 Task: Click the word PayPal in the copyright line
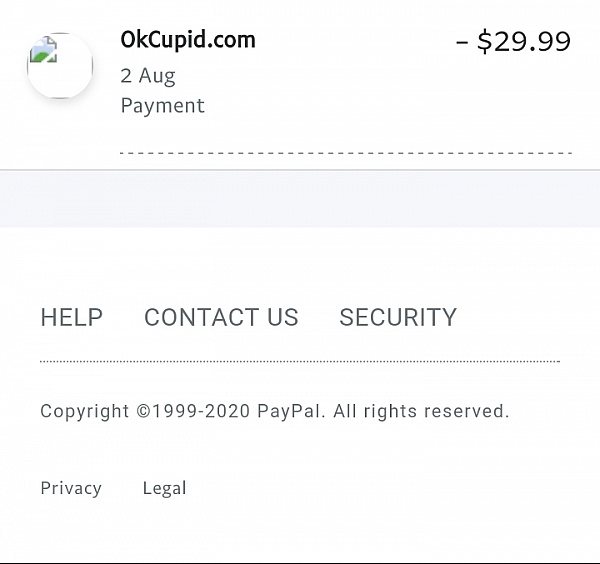click(x=289, y=411)
